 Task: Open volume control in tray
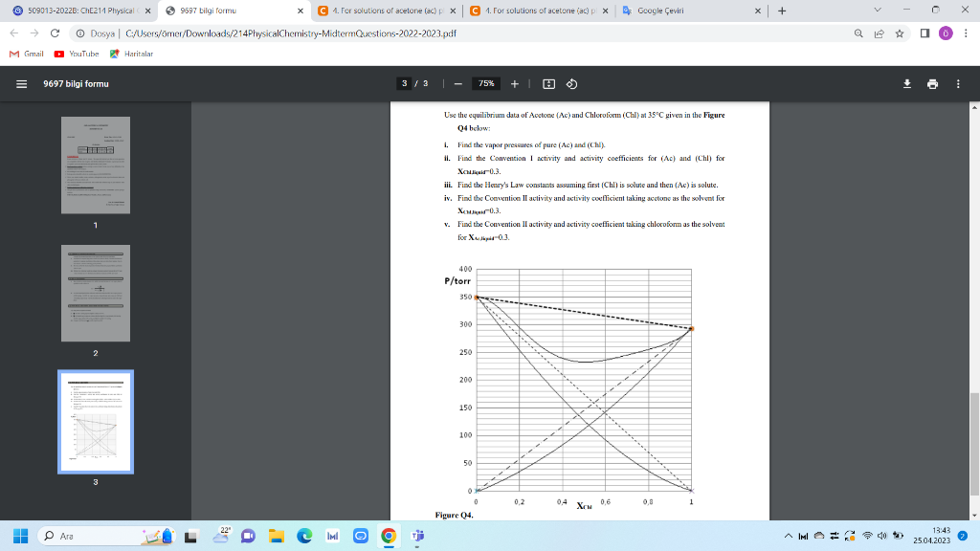click(881, 536)
